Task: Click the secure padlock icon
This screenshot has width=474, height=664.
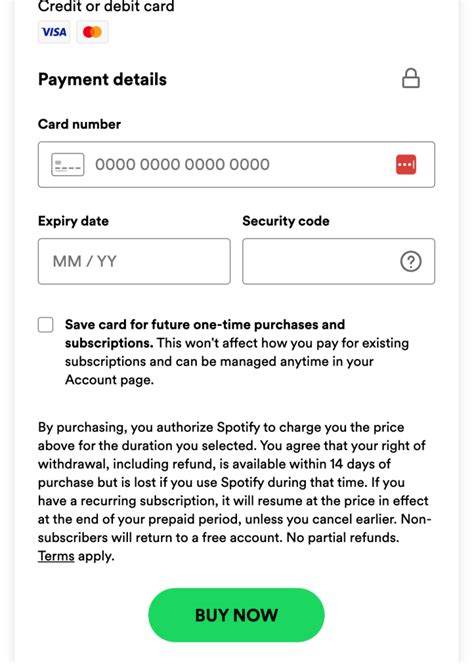Action: coord(410,78)
